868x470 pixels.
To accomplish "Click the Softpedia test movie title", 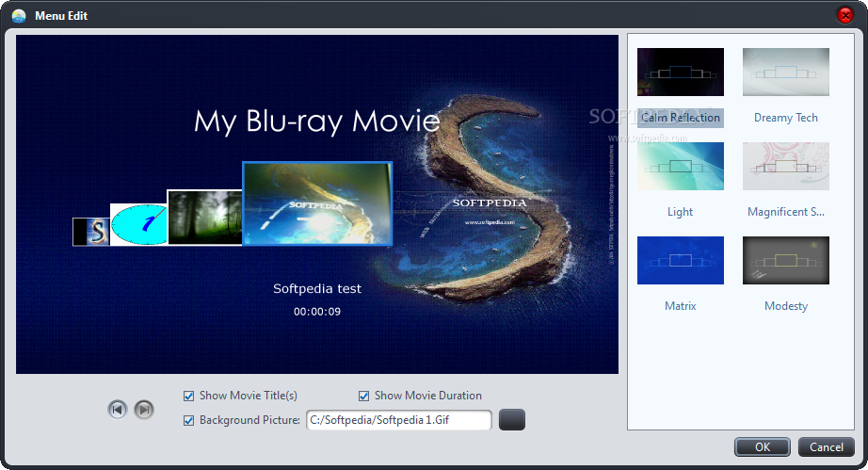I will pyautogui.click(x=317, y=288).
